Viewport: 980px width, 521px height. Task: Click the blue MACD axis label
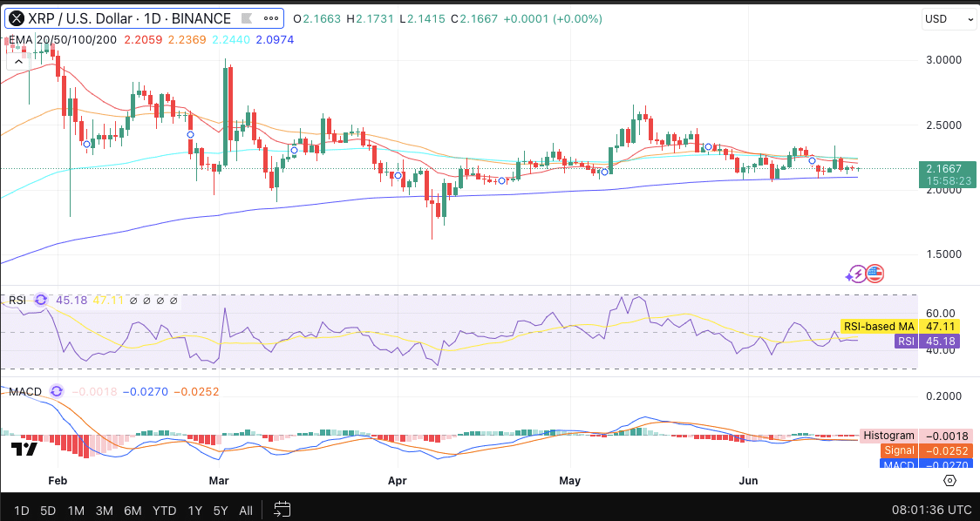pos(928,464)
